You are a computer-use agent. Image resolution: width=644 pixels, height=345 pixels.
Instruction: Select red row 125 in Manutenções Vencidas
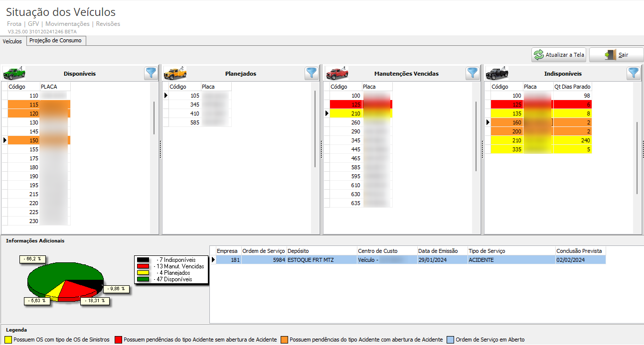tap(361, 105)
